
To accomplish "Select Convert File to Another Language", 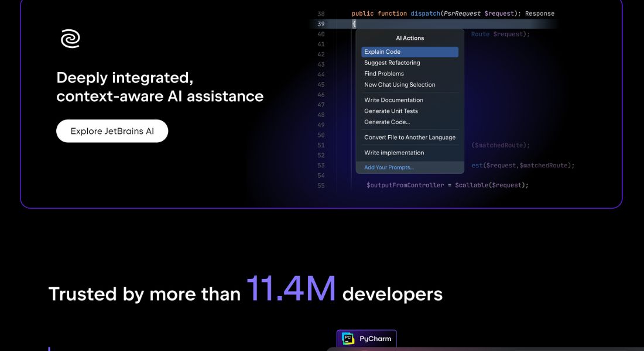I will [x=409, y=137].
